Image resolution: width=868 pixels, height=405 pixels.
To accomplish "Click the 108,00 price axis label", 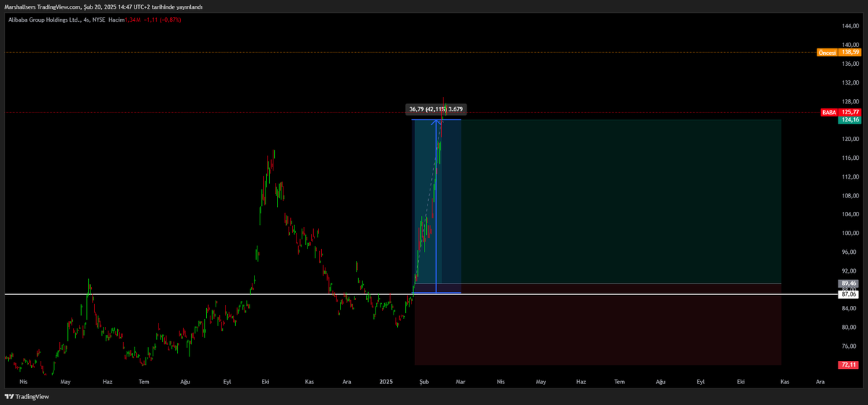I will (x=849, y=195).
